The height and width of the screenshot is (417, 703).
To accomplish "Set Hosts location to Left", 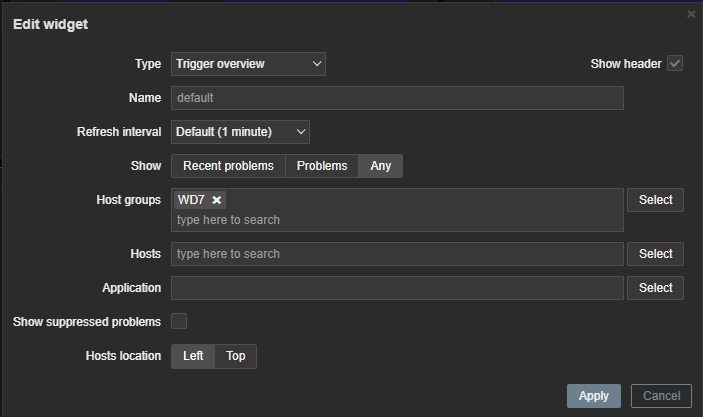I will pyautogui.click(x=193, y=356).
